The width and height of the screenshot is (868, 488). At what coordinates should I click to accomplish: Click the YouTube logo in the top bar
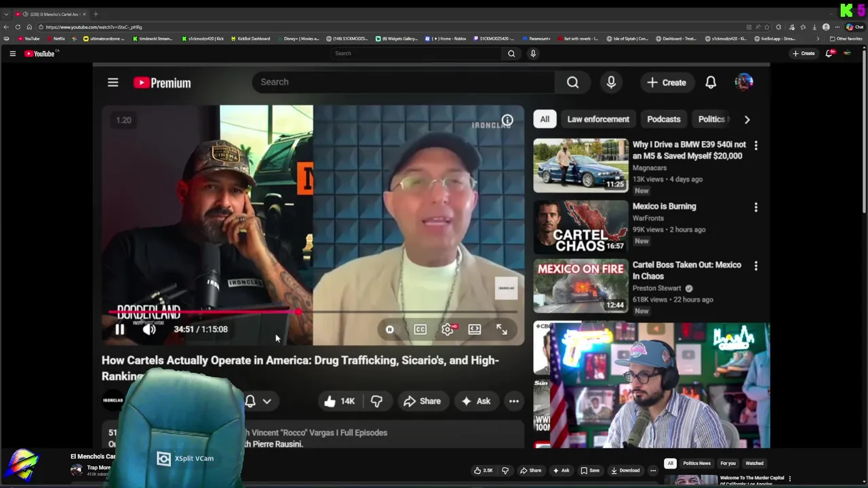click(x=41, y=54)
